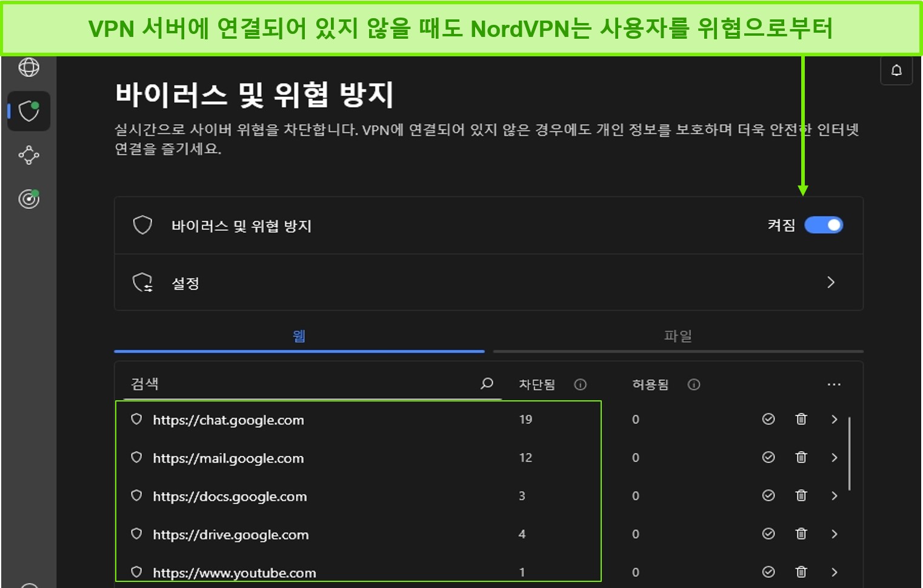The height and width of the screenshot is (588, 923).
Task: Delete drive.google.com entry using trash icon
Action: [x=801, y=533]
